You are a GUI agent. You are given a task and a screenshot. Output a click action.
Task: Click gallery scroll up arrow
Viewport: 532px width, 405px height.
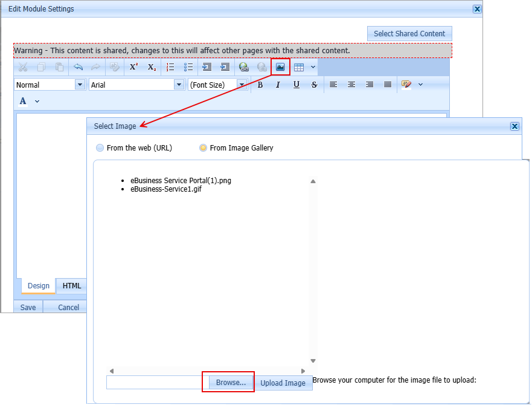click(313, 181)
